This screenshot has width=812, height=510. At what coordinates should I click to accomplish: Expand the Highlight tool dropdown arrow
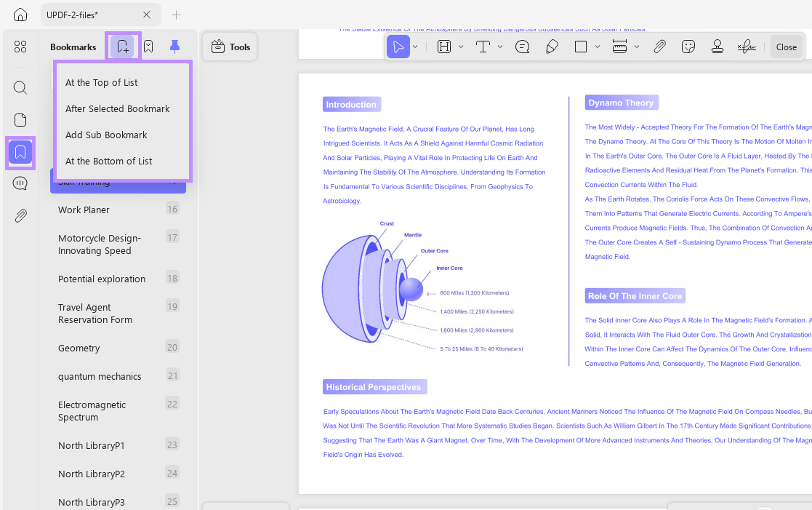(461, 47)
